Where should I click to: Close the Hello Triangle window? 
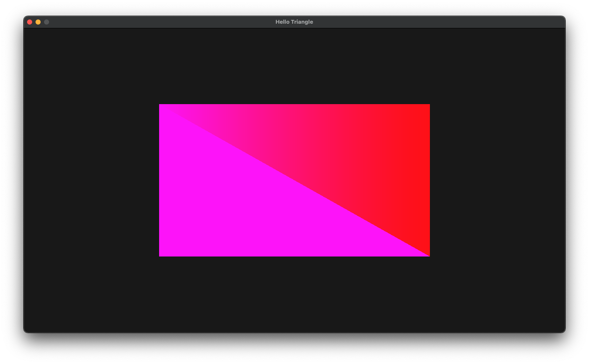pos(30,22)
